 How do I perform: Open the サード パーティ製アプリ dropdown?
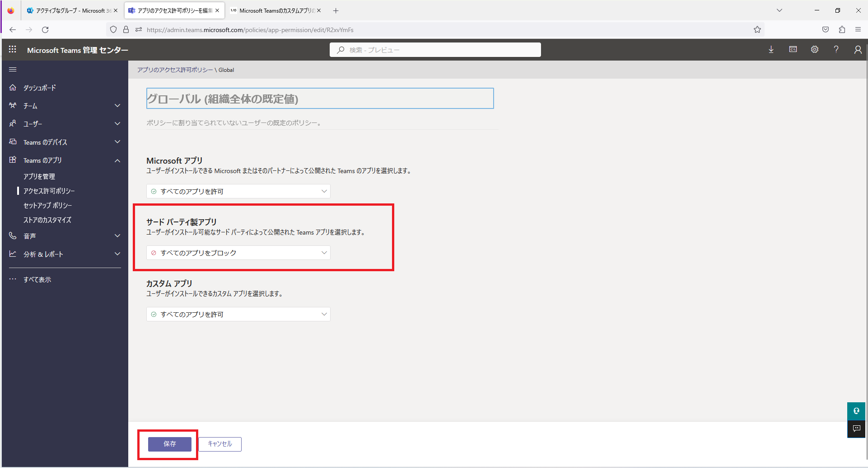click(238, 253)
